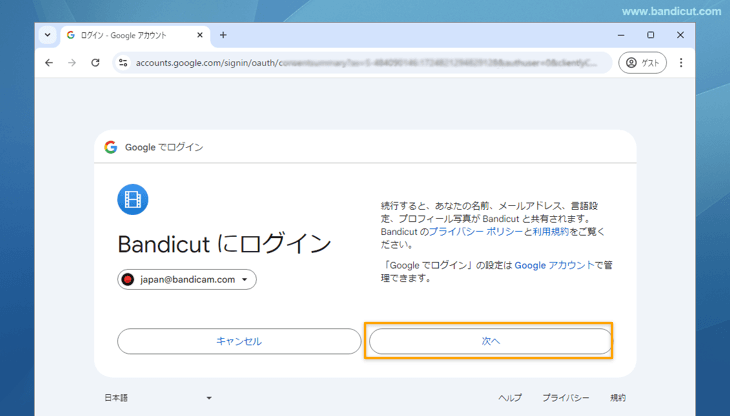Click the Bandicut film app icon
Screen dimensions: 730x416
coord(133,200)
